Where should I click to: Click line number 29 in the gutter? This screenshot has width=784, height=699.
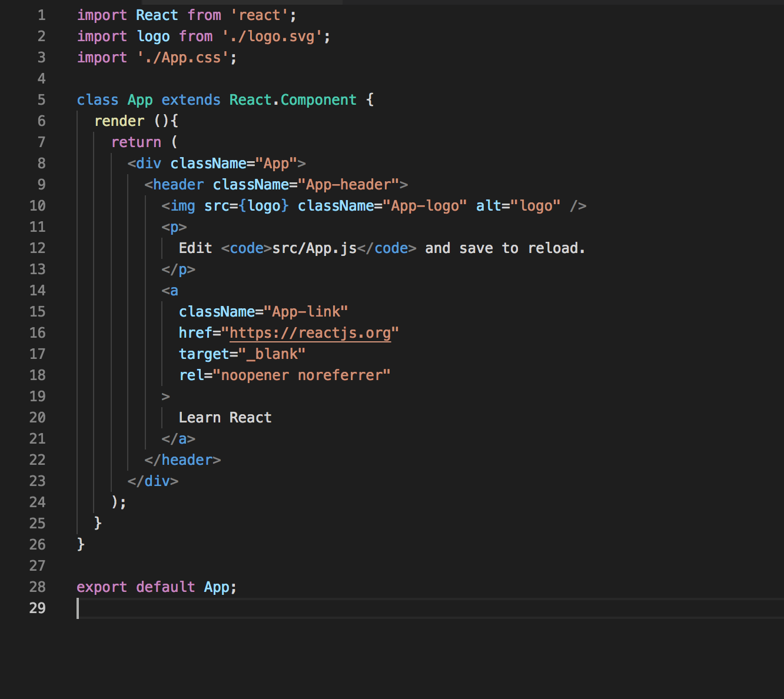(38, 608)
